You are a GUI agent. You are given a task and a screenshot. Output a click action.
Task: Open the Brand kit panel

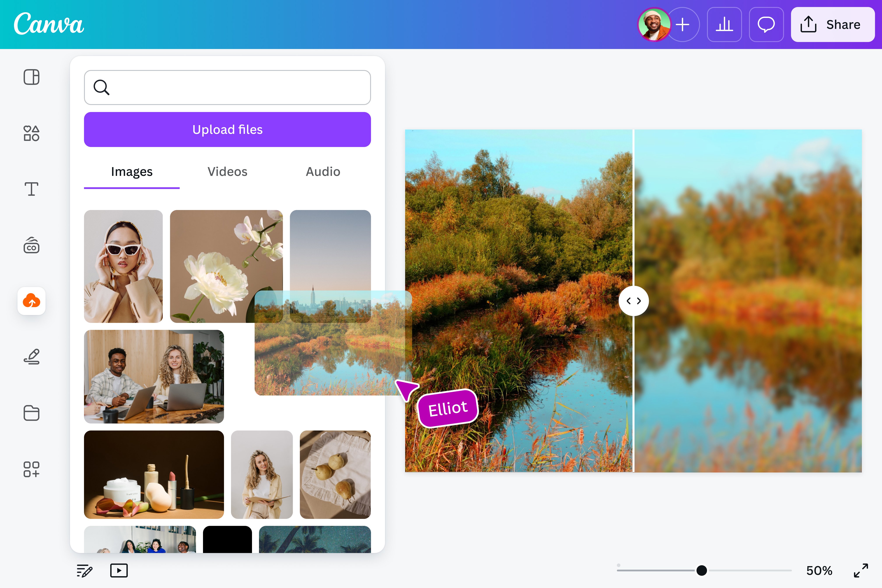click(x=31, y=246)
